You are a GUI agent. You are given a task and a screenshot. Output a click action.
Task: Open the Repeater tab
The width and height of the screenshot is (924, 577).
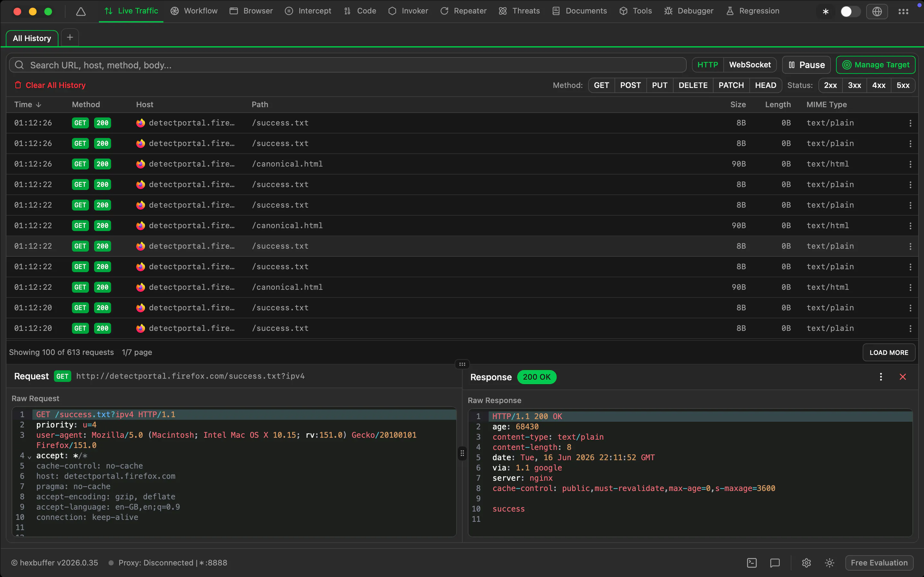coord(463,11)
